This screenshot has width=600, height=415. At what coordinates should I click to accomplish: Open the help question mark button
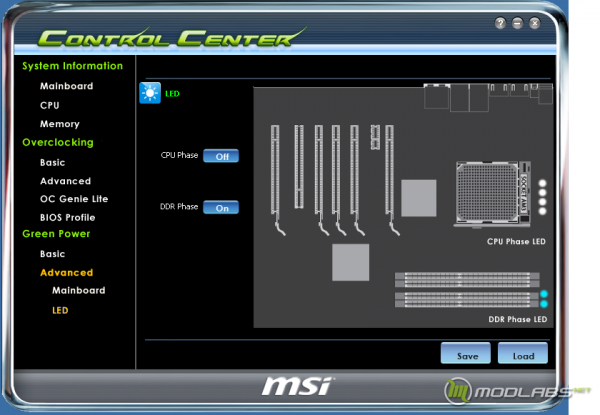(500, 23)
